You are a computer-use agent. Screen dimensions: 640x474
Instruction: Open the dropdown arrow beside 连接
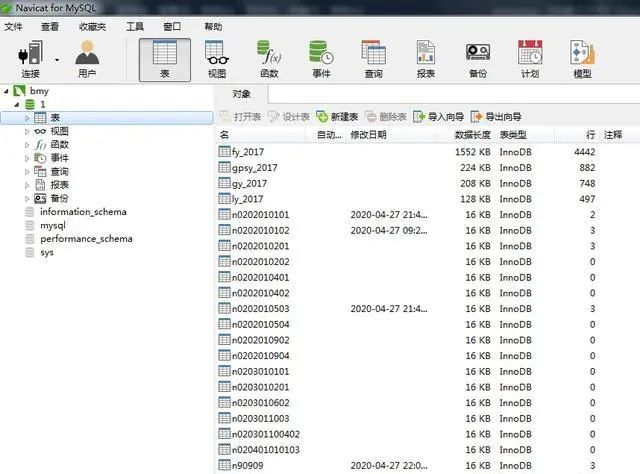57,60
